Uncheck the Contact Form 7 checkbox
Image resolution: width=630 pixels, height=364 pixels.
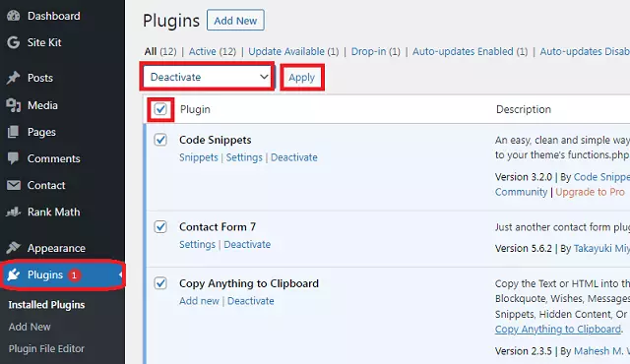tap(160, 226)
